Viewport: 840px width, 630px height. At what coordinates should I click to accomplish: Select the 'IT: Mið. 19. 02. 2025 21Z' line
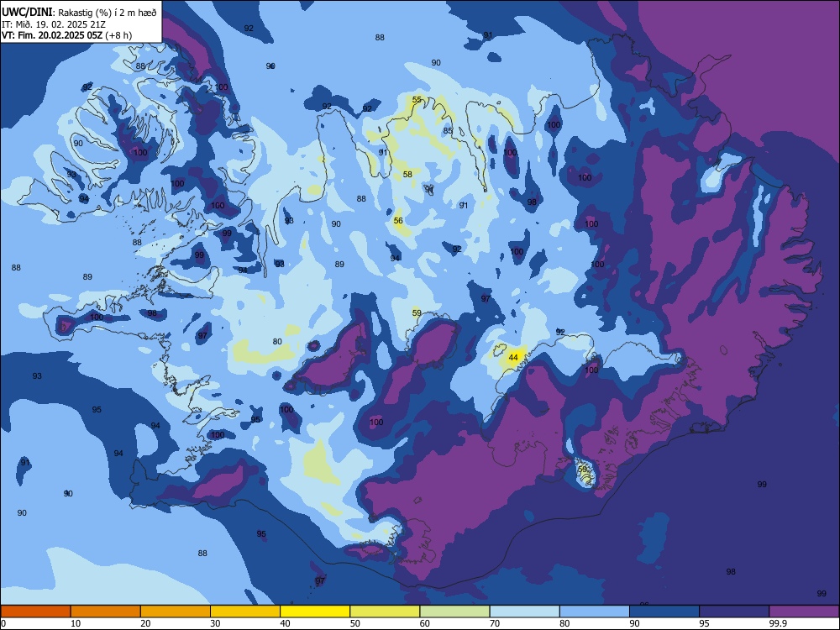click(54, 24)
